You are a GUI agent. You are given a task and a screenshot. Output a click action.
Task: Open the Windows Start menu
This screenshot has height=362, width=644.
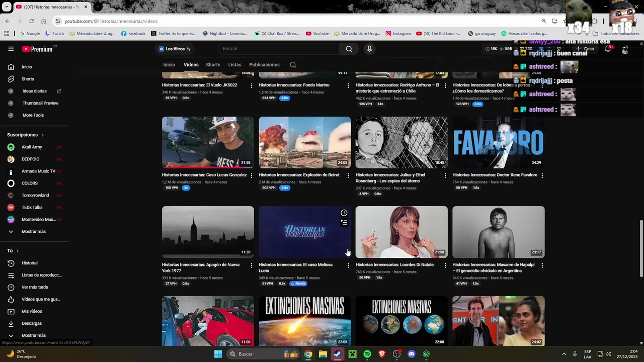click(x=218, y=354)
